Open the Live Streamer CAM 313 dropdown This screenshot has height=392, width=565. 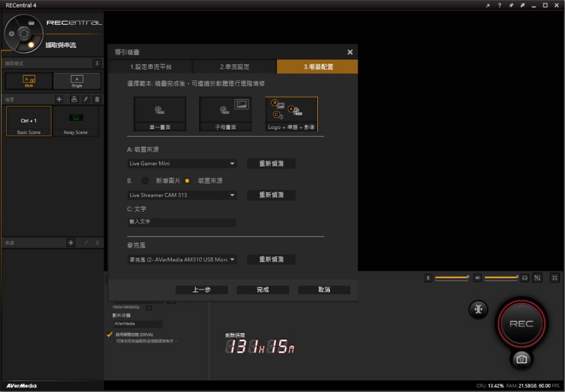click(182, 195)
